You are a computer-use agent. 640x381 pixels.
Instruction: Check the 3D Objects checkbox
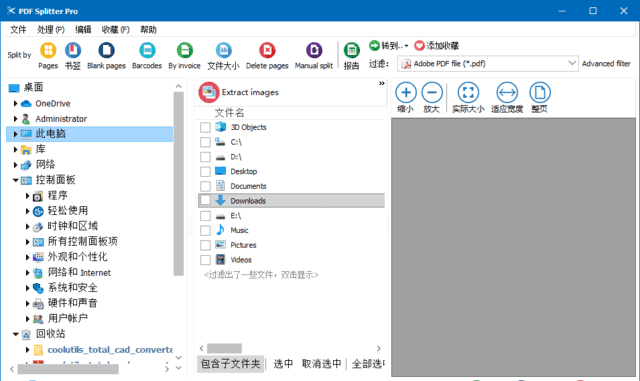205,127
